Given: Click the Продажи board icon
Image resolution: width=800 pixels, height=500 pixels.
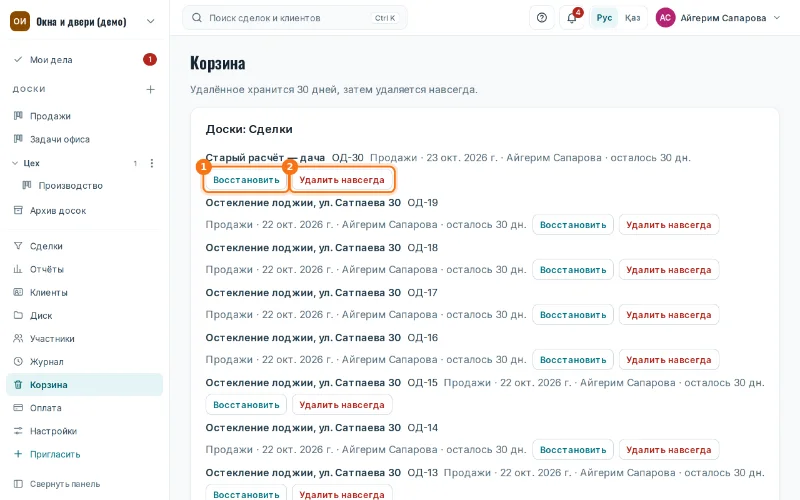Looking at the screenshot, I should (18, 116).
